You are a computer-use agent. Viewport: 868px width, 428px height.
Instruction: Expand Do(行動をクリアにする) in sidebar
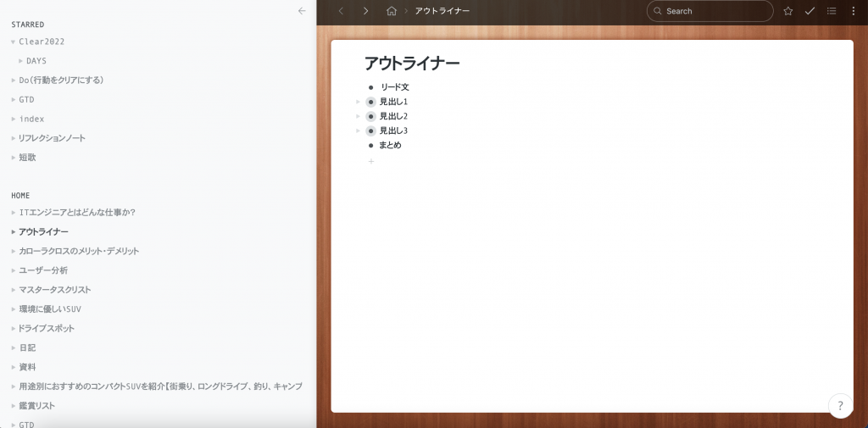[x=14, y=81]
